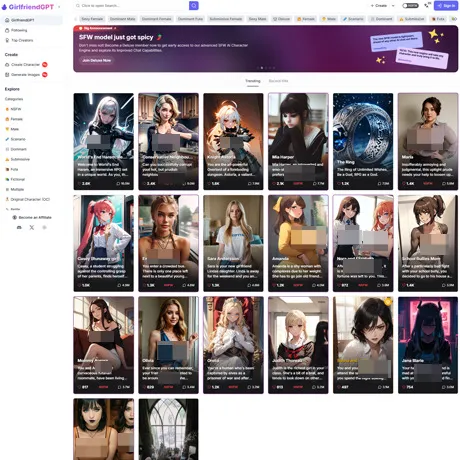The height and width of the screenshot is (460, 460).
Task: Click the GirlfriendGPT flame logo
Action: (x=4, y=7)
